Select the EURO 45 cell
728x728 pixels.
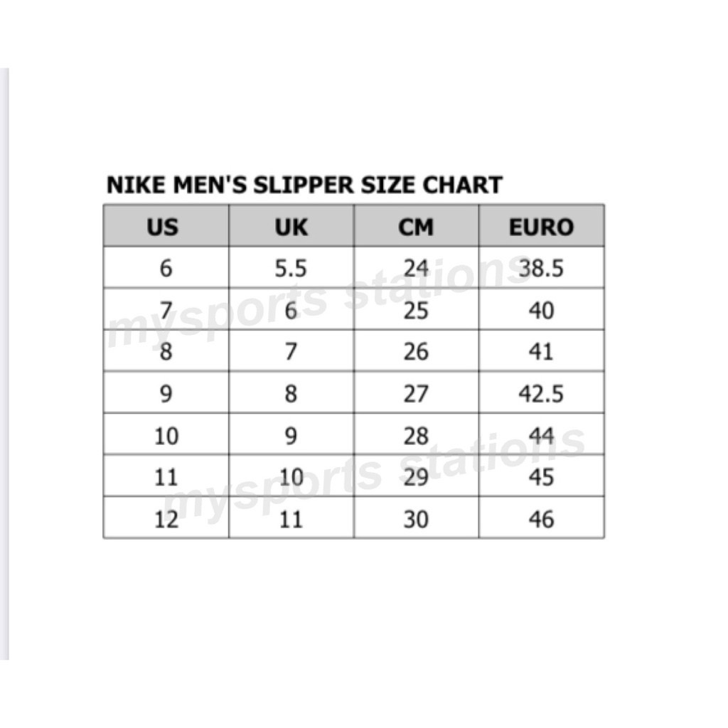coord(541,476)
